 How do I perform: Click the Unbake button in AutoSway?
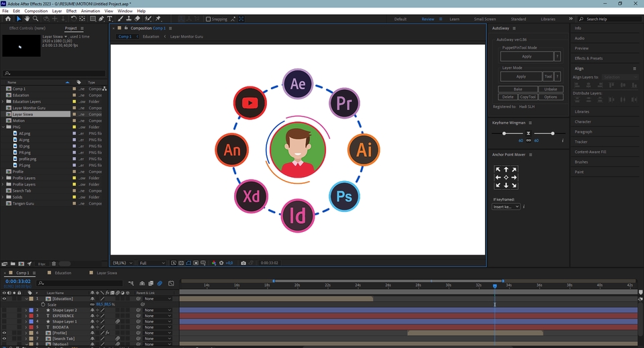[x=551, y=89]
